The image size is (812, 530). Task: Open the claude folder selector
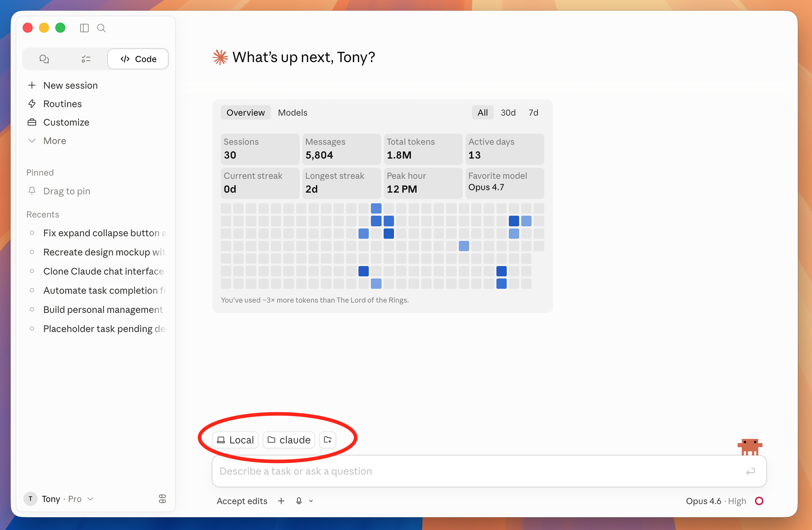[289, 440]
